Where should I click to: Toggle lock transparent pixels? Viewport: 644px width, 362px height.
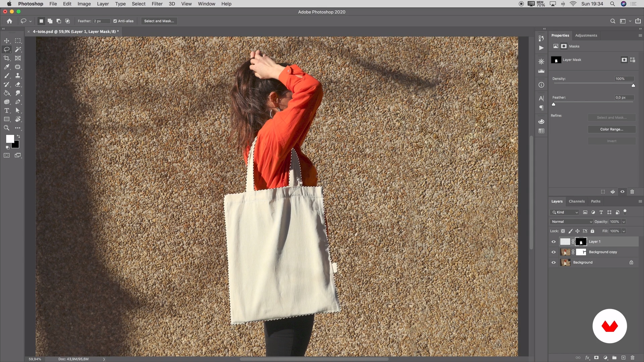tap(563, 231)
